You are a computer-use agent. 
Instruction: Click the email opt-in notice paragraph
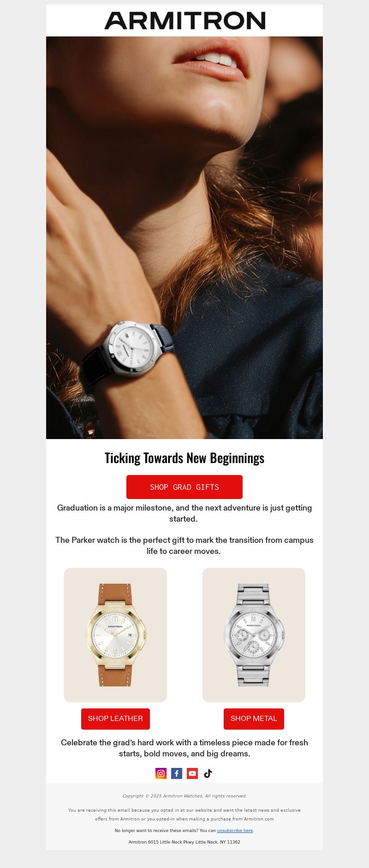(x=184, y=814)
